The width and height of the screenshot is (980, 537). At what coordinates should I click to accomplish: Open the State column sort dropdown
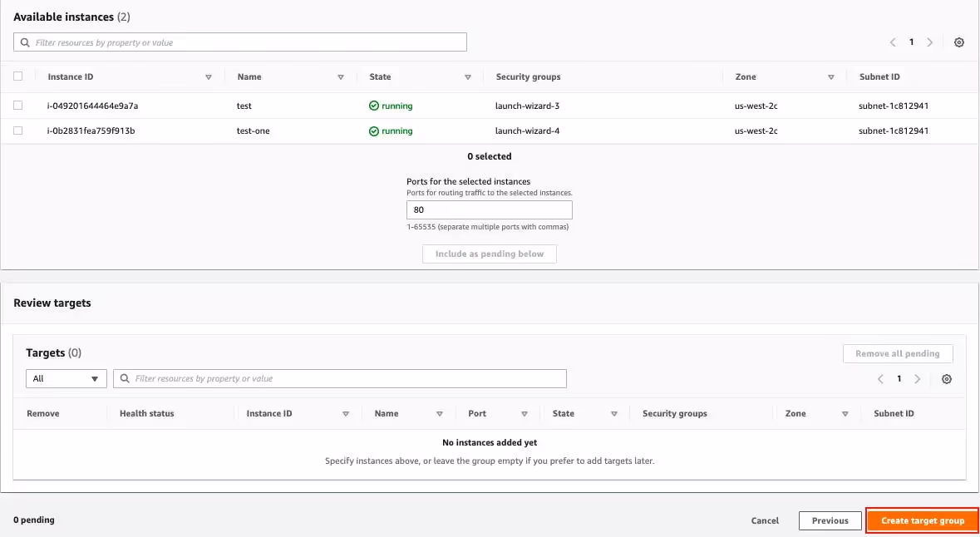(468, 76)
